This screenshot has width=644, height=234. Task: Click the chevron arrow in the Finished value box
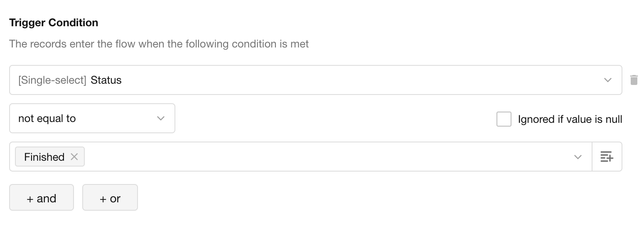pyautogui.click(x=578, y=157)
